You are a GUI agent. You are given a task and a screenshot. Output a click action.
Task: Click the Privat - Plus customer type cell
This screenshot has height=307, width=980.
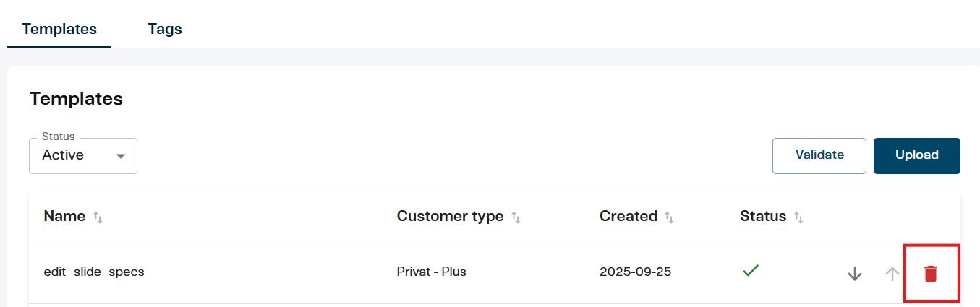coord(431,272)
